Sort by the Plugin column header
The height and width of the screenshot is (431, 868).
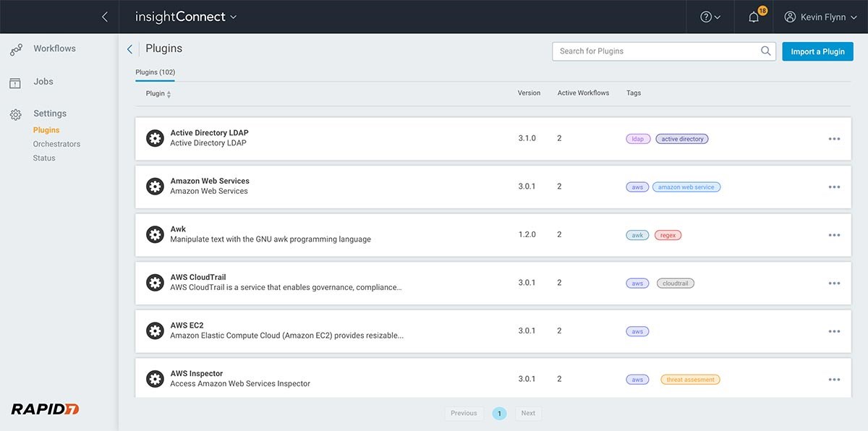click(158, 93)
